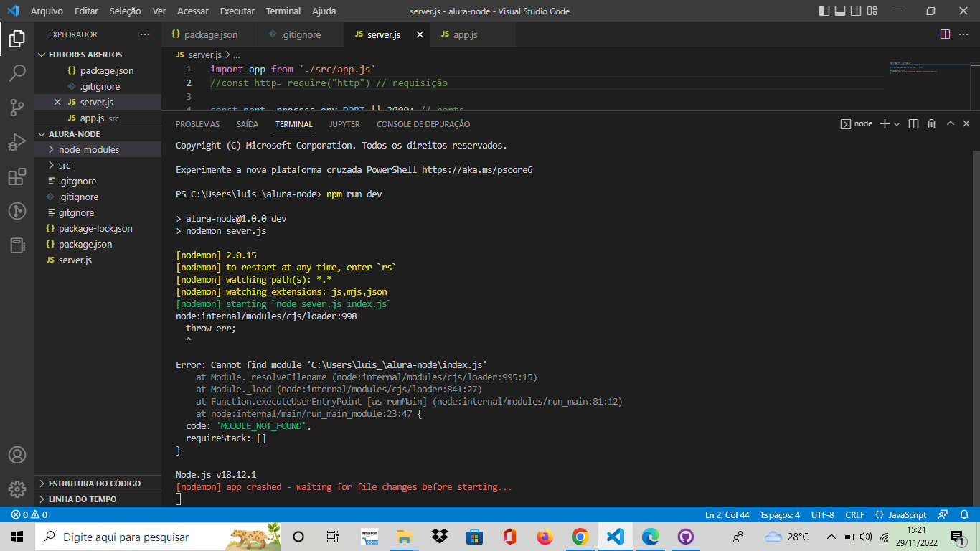The image size is (980, 551).
Task: Click Ln 2, Col 44 in status bar
Action: [x=727, y=514]
